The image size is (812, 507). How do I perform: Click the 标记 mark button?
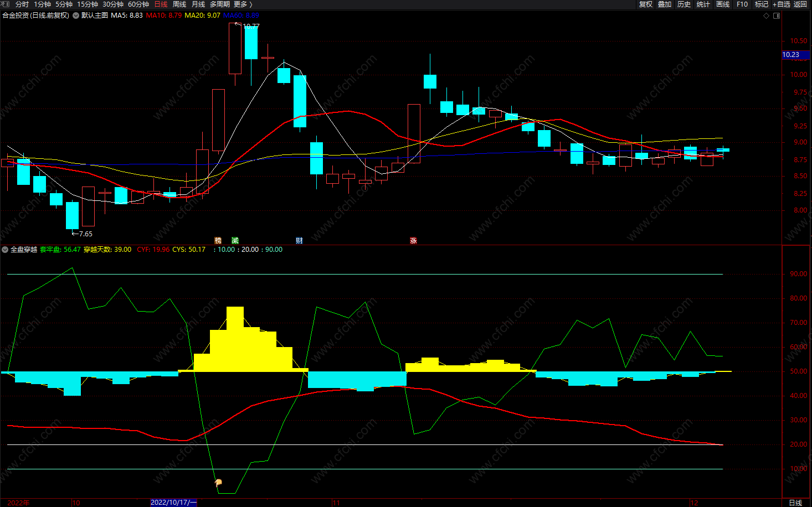(x=762, y=4)
